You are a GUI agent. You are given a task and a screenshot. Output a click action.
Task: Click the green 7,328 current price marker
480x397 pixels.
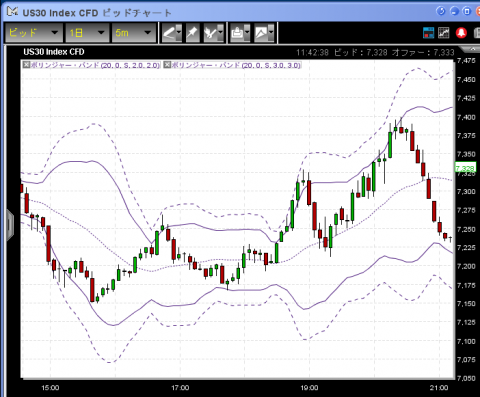click(x=465, y=168)
